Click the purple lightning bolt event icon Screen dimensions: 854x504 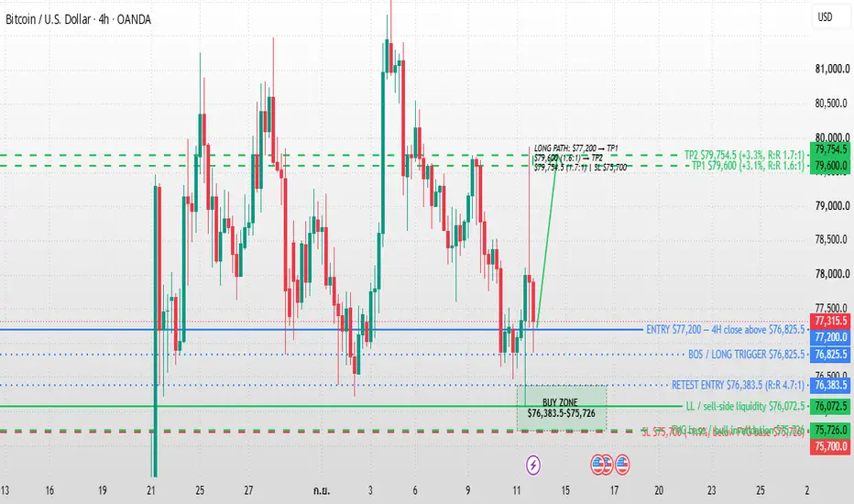click(533, 466)
